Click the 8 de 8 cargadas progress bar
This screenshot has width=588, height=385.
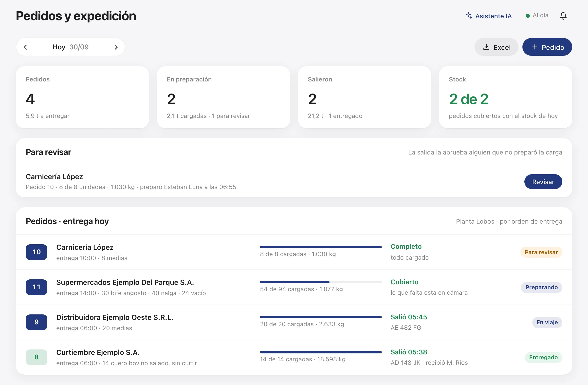click(321, 247)
